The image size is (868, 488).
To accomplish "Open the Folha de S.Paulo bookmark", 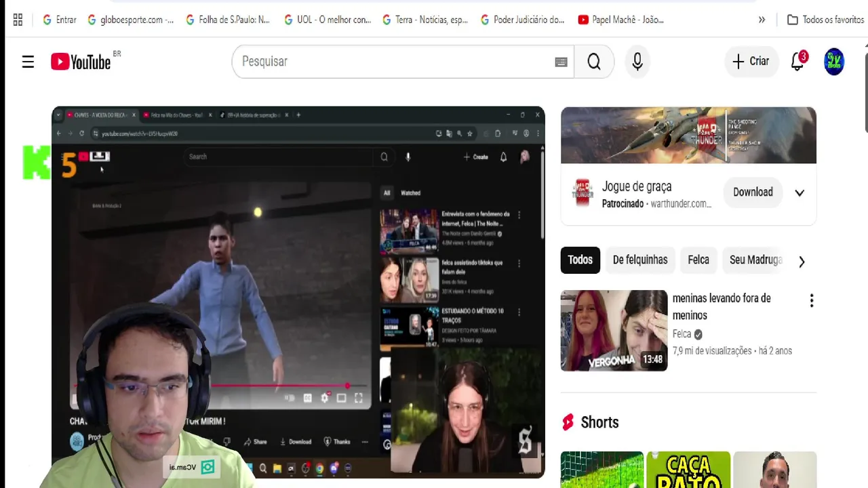I will pos(227,20).
